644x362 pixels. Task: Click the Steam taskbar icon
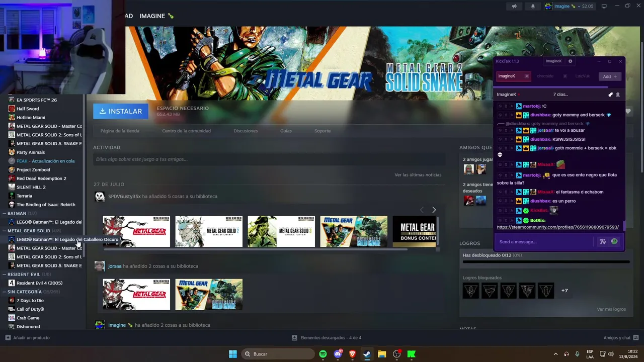point(367,354)
